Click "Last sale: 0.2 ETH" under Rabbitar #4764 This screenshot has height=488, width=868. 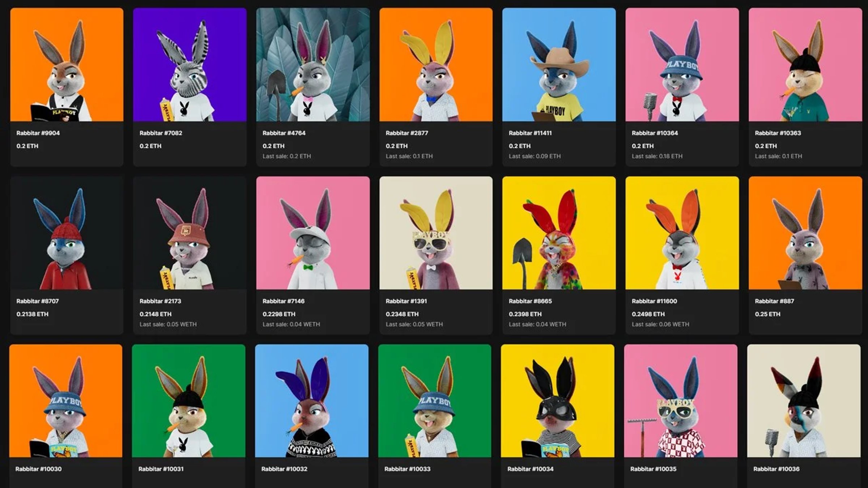click(287, 156)
